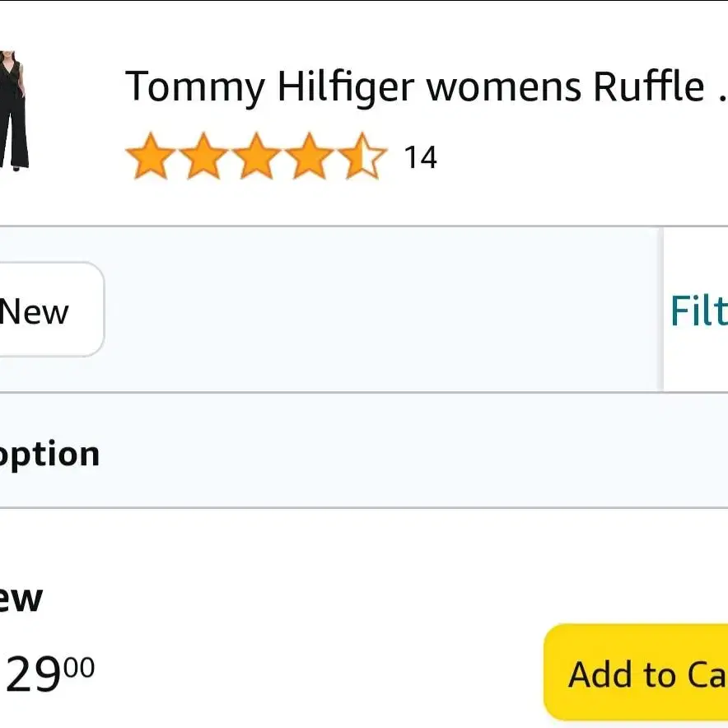
Task: Click the grey divider beside Filter
Action: tap(660, 310)
